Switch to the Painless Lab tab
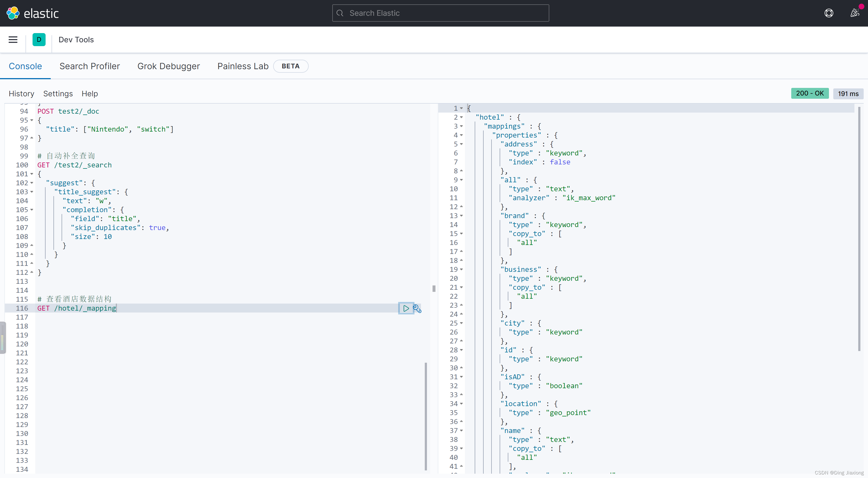 tap(243, 66)
